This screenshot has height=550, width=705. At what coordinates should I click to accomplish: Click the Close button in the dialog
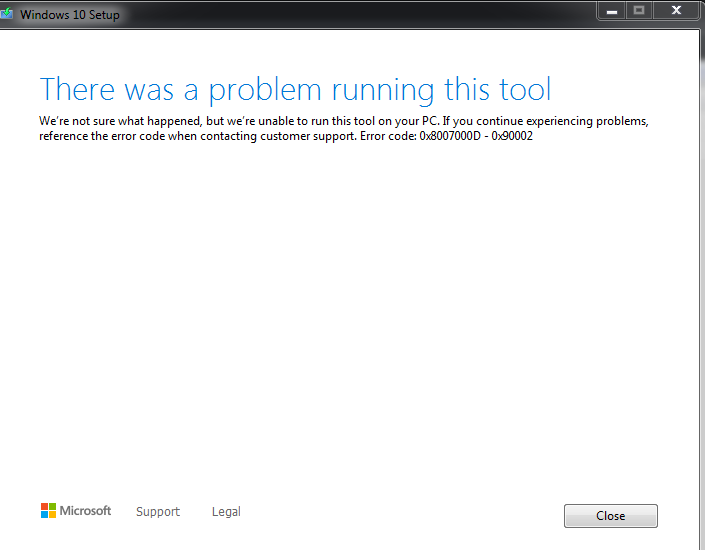611,515
